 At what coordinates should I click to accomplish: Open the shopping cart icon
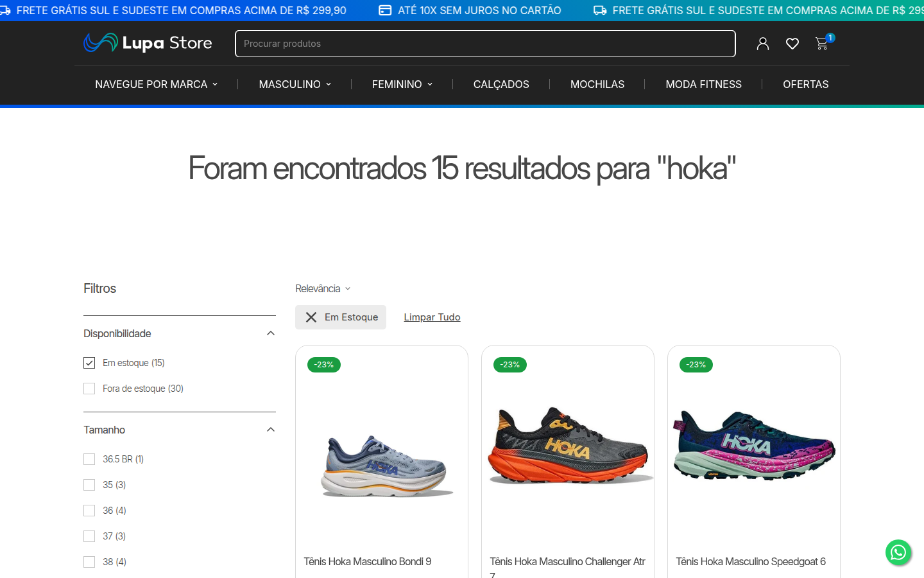(x=822, y=44)
